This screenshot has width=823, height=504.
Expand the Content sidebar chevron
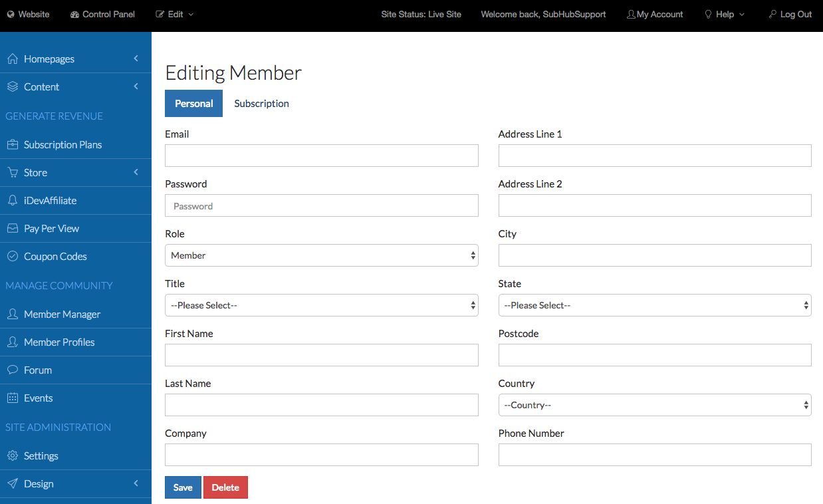[136, 86]
